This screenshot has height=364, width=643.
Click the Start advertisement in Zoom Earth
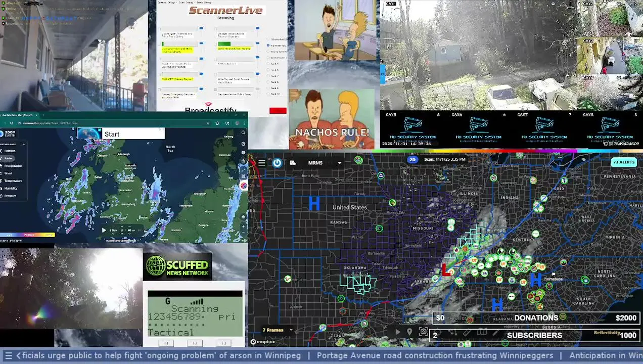[x=121, y=133]
